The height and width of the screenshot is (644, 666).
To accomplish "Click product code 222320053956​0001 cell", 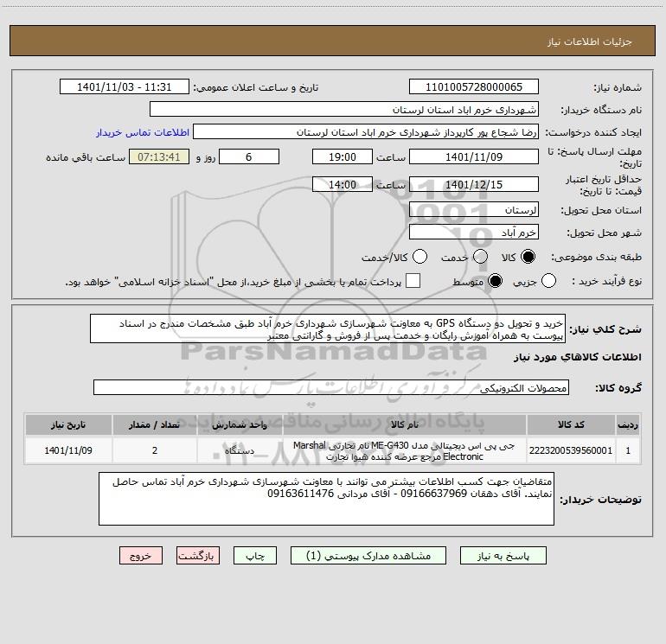I will coord(571,450).
